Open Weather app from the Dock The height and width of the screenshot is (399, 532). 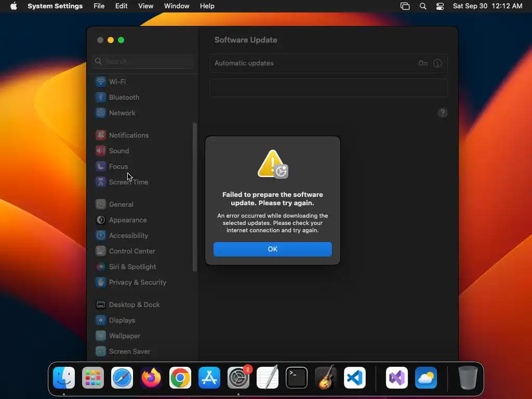coord(426,378)
